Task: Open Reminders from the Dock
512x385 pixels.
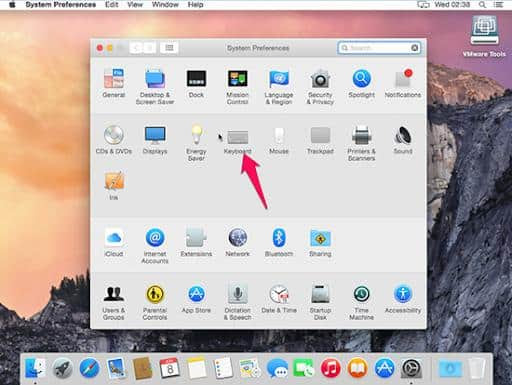Action: [x=223, y=368]
